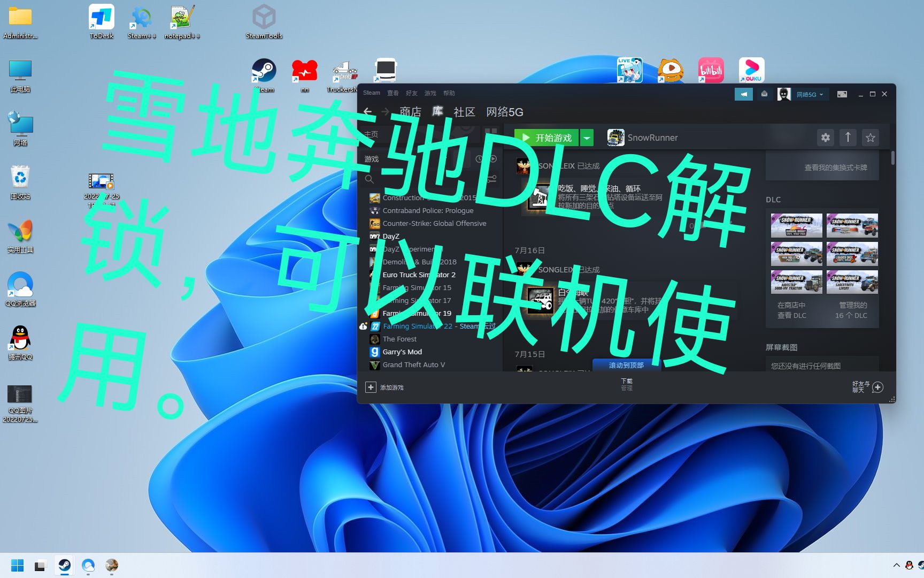This screenshot has height=578, width=924.
Task: Click the SnowRunner game icon
Action: [615, 138]
